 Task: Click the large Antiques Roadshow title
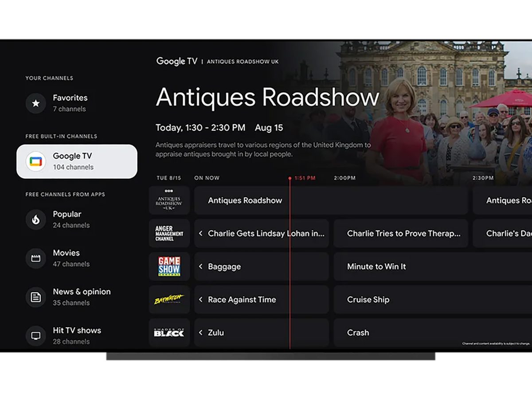click(x=268, y=97)
